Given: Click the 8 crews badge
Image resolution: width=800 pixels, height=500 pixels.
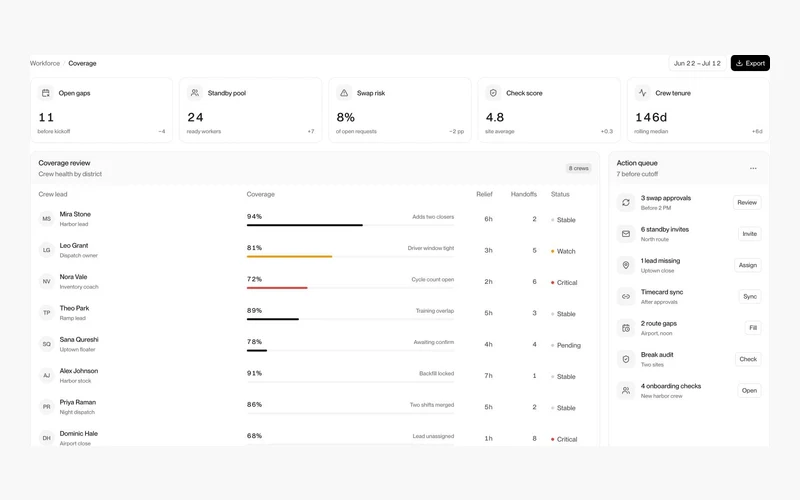Looking at the screenshot, I should point(579,168).
